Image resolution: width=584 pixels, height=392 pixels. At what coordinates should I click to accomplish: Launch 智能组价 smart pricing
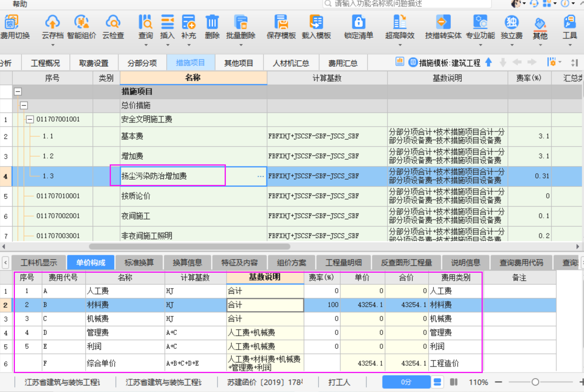click(x=81, y=27)
